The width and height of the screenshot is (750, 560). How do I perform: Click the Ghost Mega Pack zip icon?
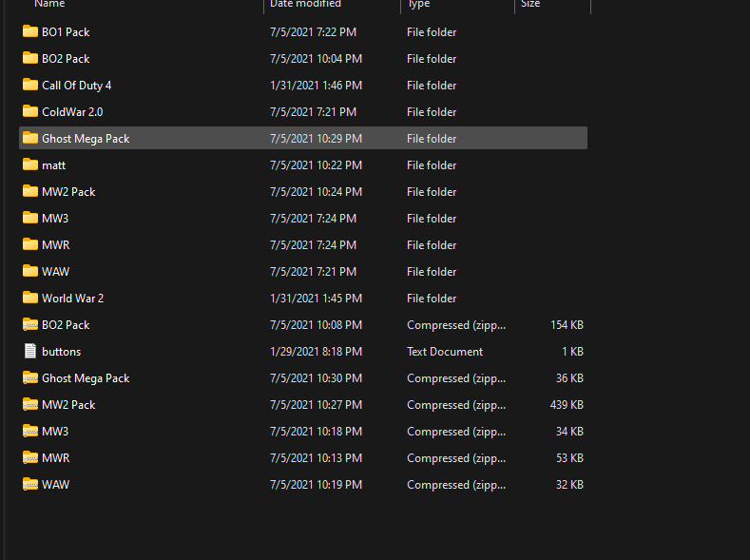point(30,377)
